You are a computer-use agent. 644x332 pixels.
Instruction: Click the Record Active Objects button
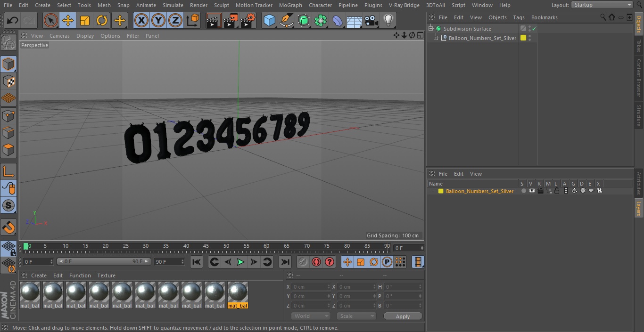(303, 262)
